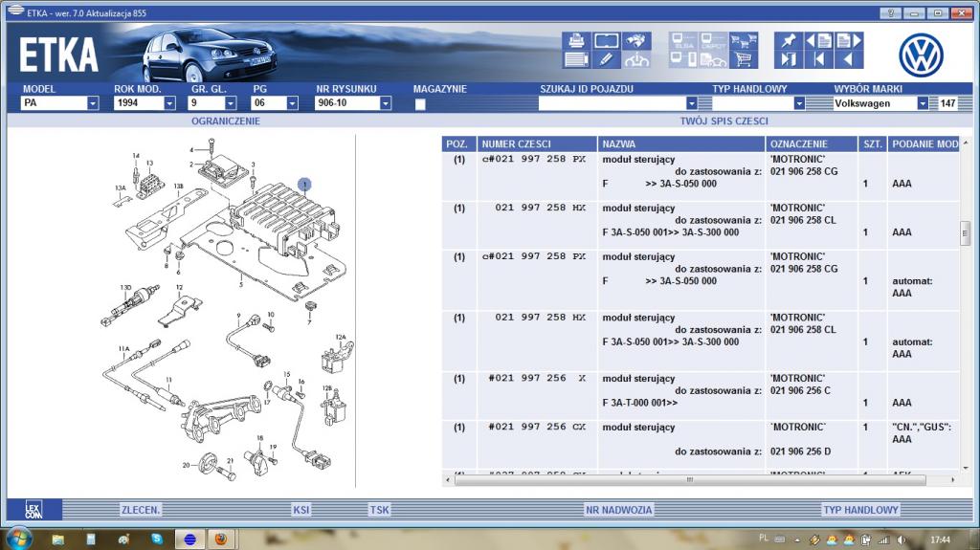Toggle the MAGAZYNIE checkbox

click(x=420, y=104)
